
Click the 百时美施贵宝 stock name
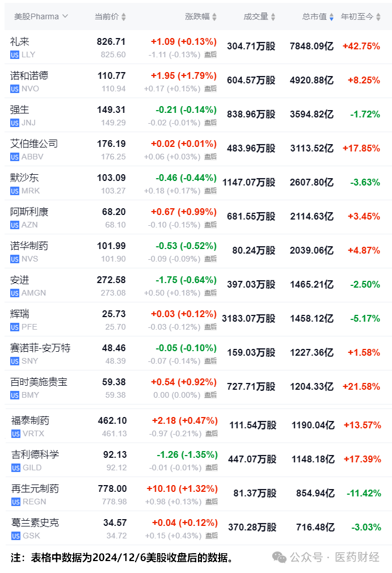39,382
